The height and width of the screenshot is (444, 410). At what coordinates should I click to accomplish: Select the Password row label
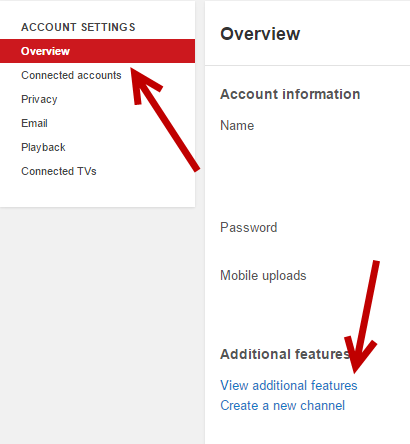pyautogui.click(x=249, y=228)
